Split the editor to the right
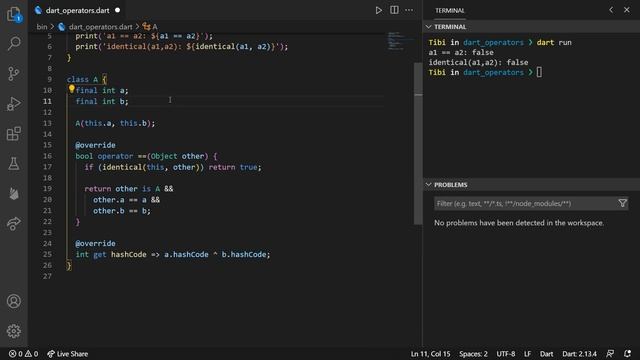 394,10
